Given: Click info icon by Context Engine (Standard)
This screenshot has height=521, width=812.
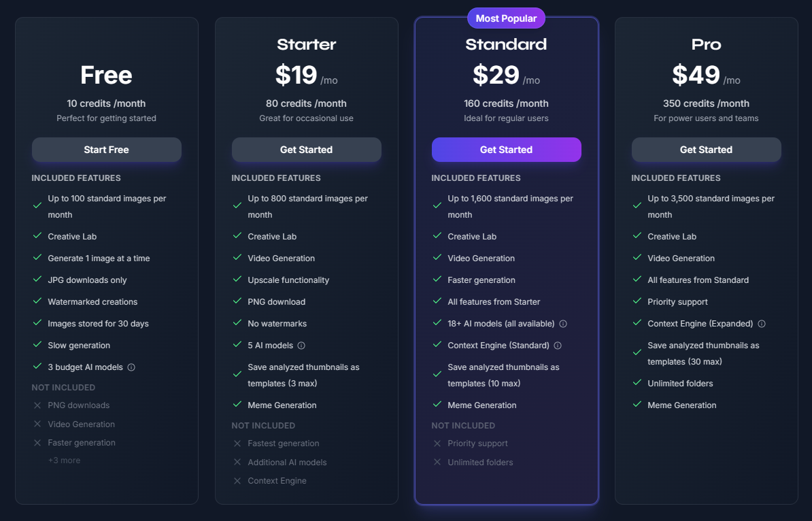Looking at the screenshot, I should [558, 346].
